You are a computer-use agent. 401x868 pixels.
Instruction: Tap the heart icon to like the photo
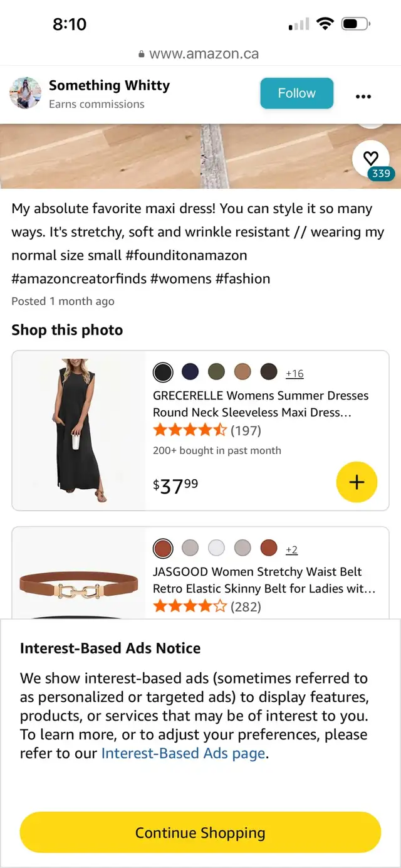(371, 159)
